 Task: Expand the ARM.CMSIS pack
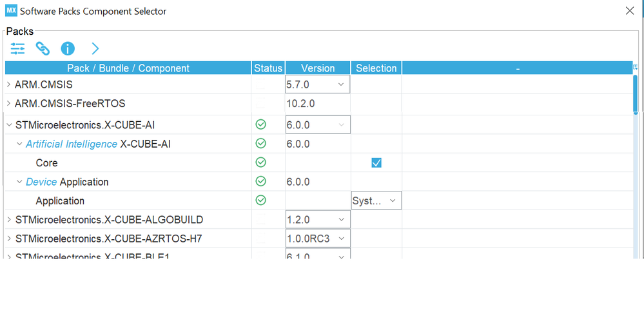(8, 84)
